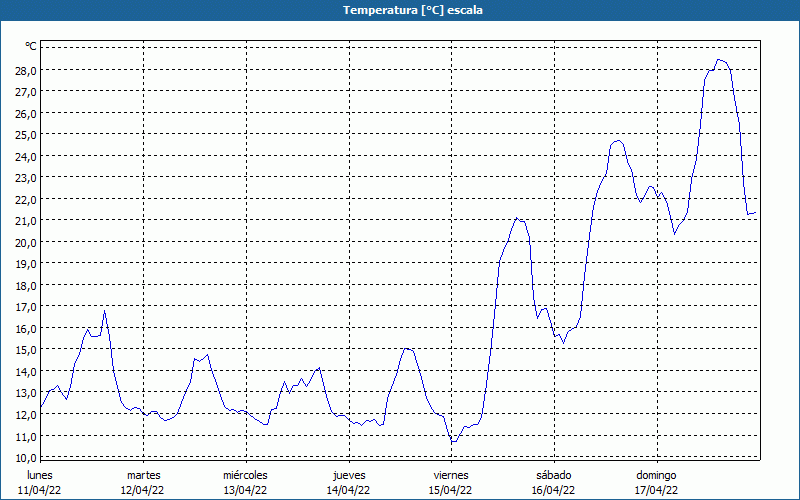
Task: Click the 20,0 y-axis label
Action: pyautogui.click(x=27, y=242)
